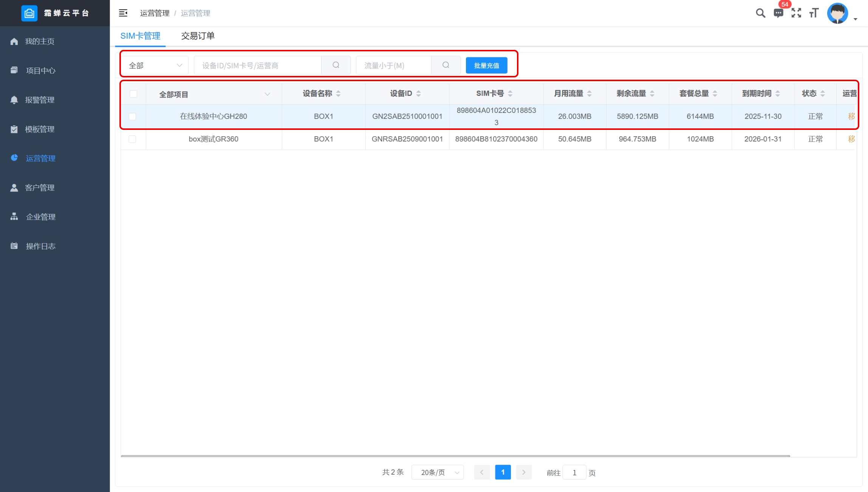Click the traffic filter search magnifier button

[446, 65]
